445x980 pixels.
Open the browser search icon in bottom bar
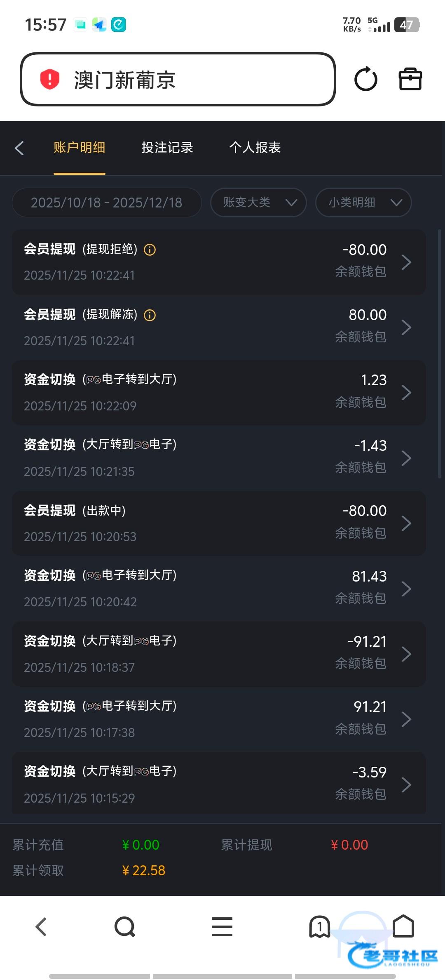tap(124, 927)
